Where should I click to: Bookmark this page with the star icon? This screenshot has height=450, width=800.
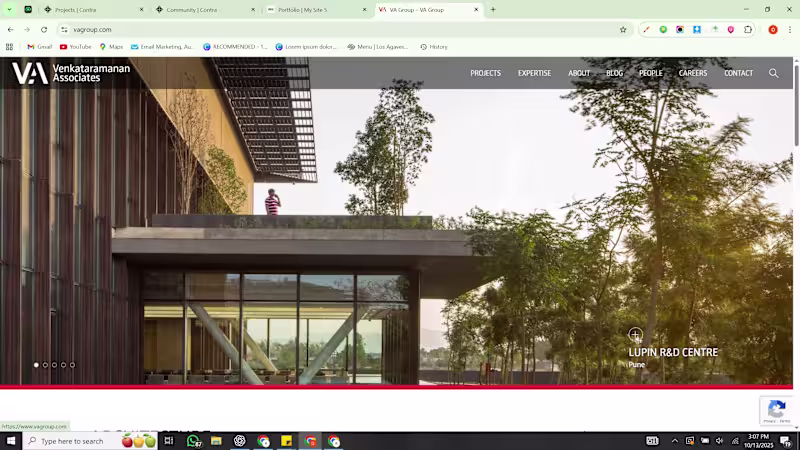point(623,30)
